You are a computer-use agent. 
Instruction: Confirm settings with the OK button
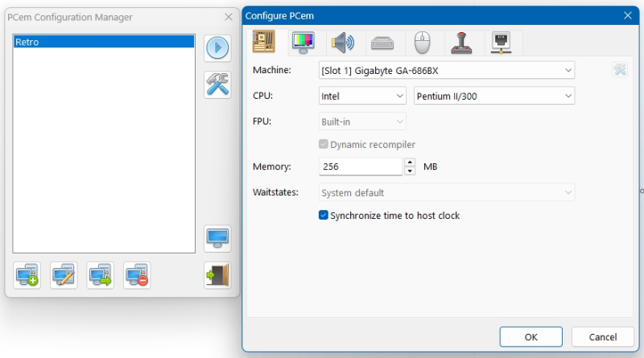click(531, 337)
